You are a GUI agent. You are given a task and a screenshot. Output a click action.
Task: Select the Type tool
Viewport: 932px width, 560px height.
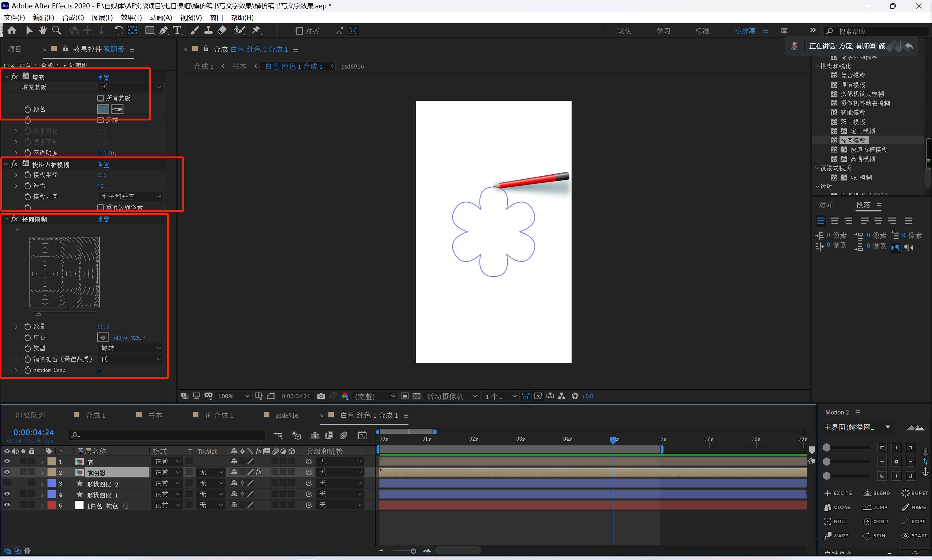[x=177, y=31]
